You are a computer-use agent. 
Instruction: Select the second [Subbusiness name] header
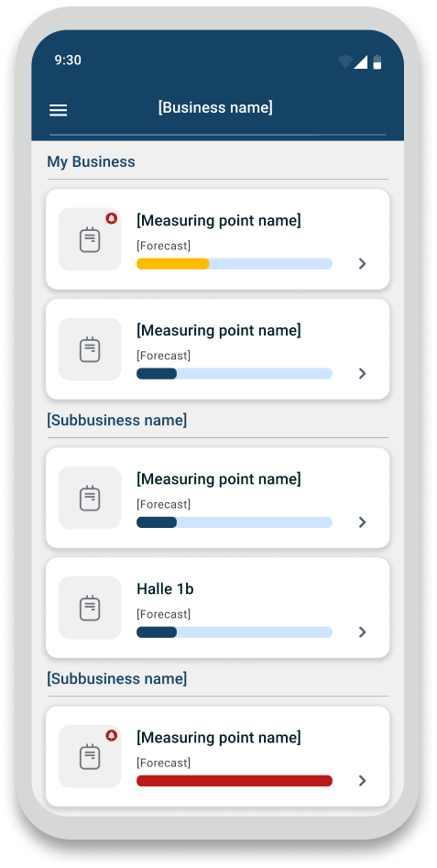pyautogui.click(x=116, y=678)
